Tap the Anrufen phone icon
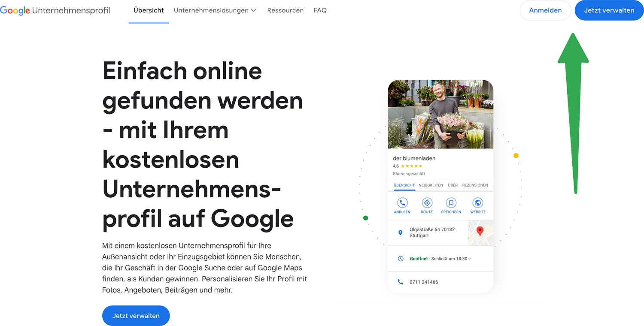 [x=402, y=203]
